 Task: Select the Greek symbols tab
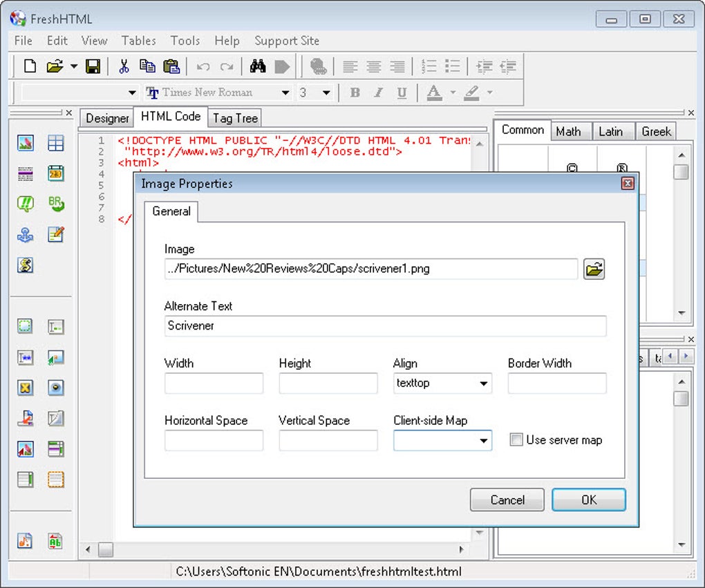coord(656,132)
